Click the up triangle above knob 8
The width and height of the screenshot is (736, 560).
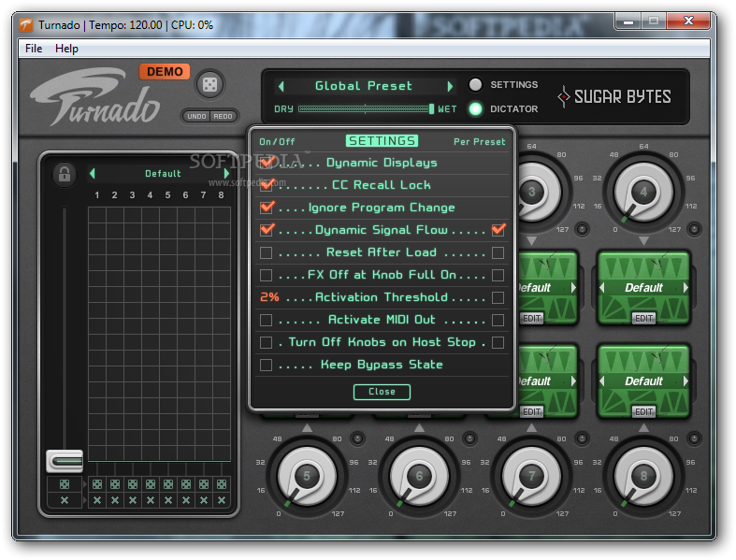[x=643, y=427]
